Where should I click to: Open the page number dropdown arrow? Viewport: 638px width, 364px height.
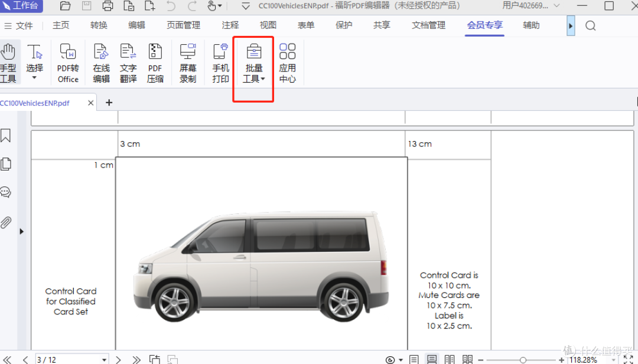click(104, 360)
